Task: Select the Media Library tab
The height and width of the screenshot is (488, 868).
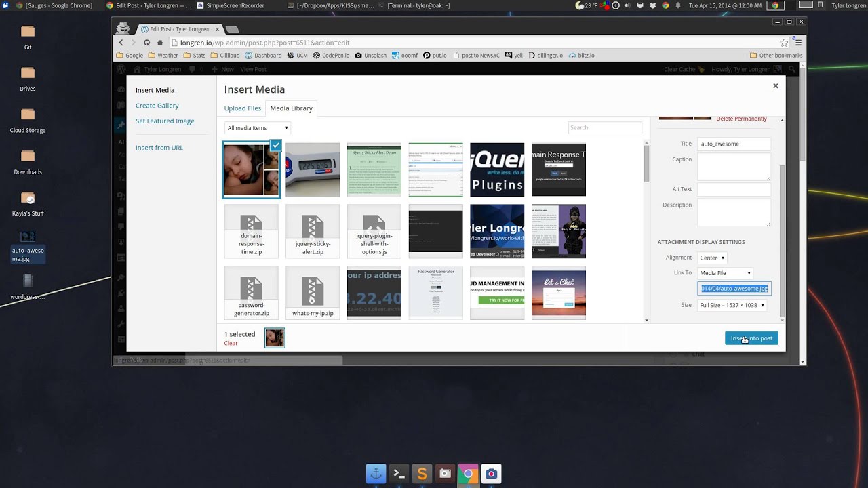Action: 291,108
